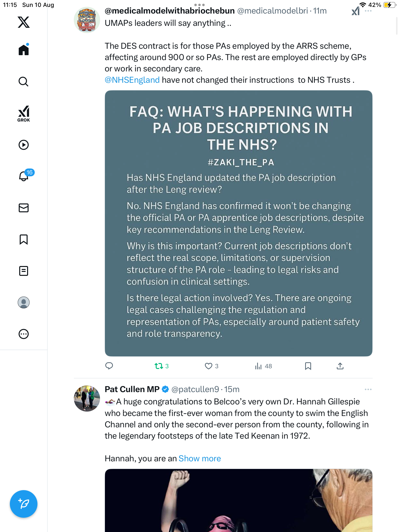Compose a new post
Screen dimensions: 399x532
point(24,504)
